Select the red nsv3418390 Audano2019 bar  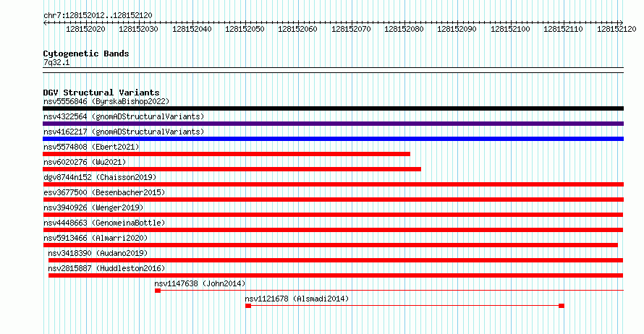336,260
